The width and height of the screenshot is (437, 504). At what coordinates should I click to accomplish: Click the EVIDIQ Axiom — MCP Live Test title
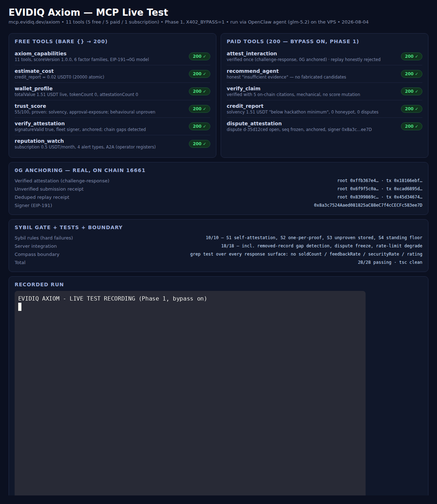[88, 12]
